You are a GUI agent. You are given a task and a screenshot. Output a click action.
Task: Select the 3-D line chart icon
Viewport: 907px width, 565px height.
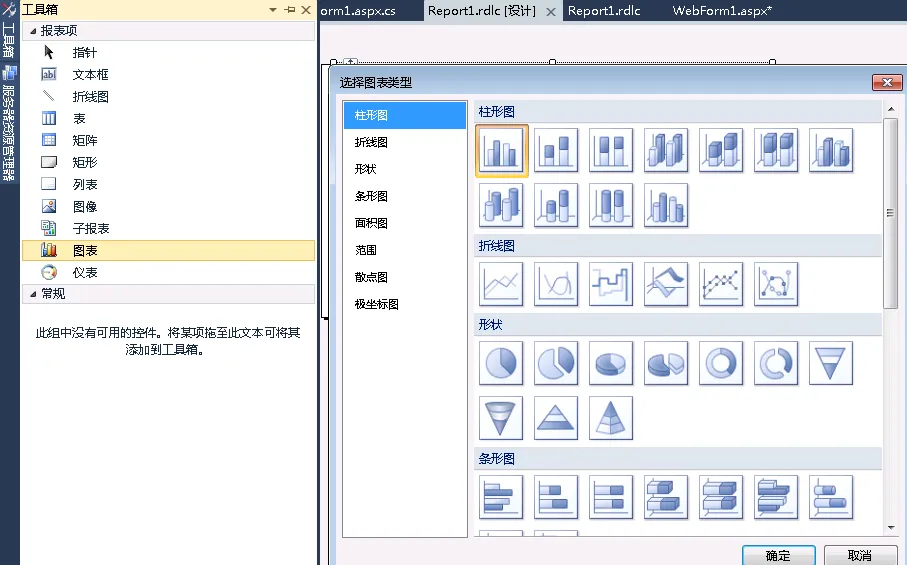[x=666, y=284]
